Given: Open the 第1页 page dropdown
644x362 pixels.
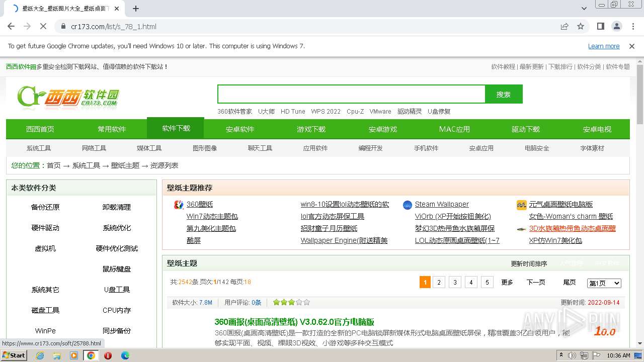Looking at the screenshot, I should click(604, 283).
